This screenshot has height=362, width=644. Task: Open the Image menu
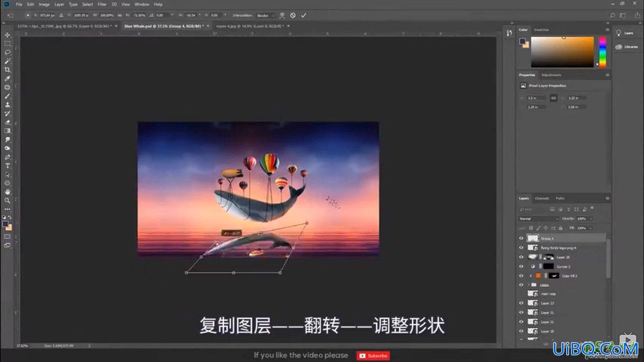pyautogui.click(x=44, y=4)
